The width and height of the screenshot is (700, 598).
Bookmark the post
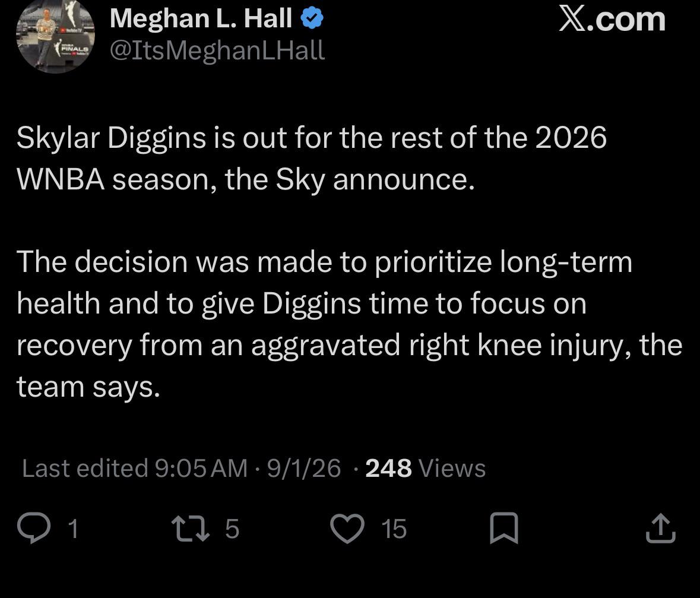tap(504, 529)
